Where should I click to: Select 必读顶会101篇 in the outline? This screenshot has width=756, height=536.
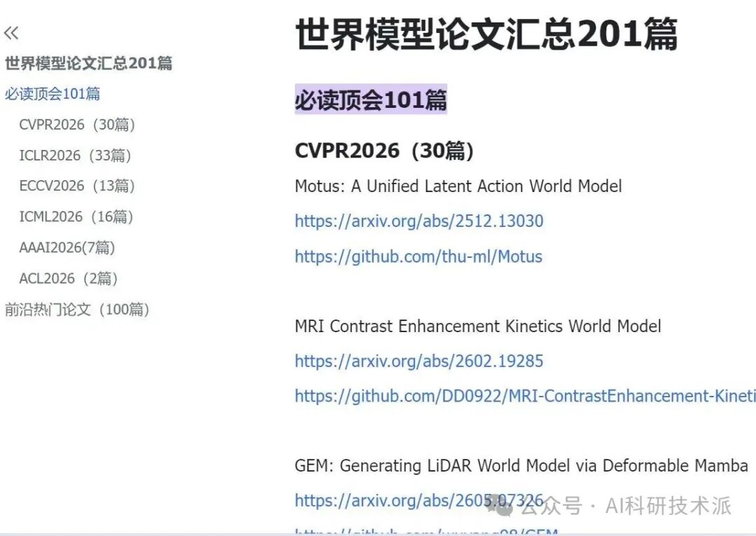tap(52, 94)
